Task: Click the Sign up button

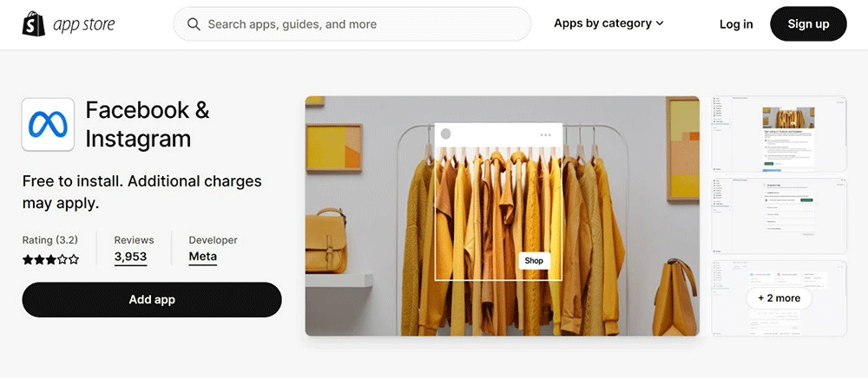Action: tap(808, 23)
